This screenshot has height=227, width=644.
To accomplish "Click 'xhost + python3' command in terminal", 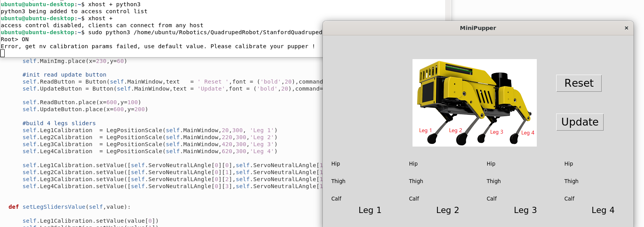I will [114, 4].
